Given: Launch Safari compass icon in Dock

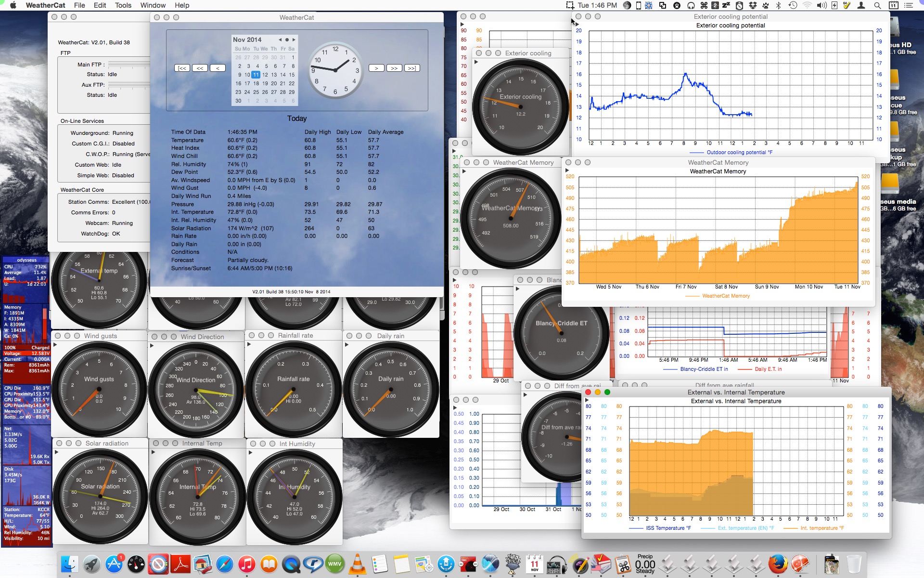Looking at the screenshot, I should coord(225,564).
